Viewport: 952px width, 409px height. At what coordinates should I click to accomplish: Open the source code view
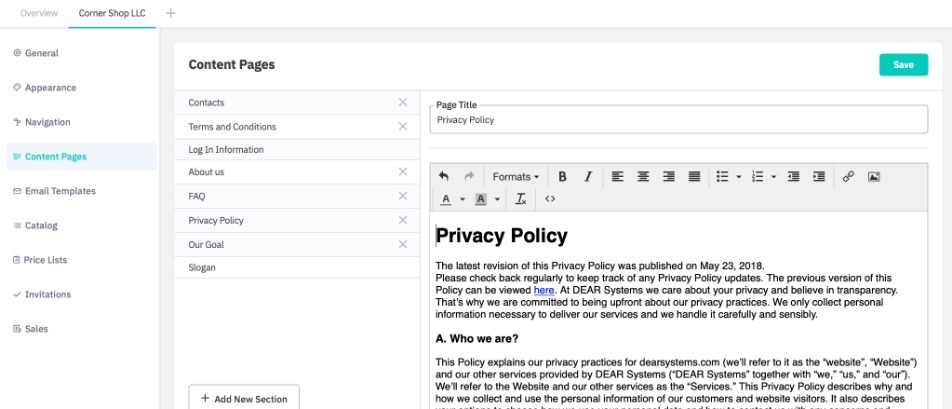point(550,199)
